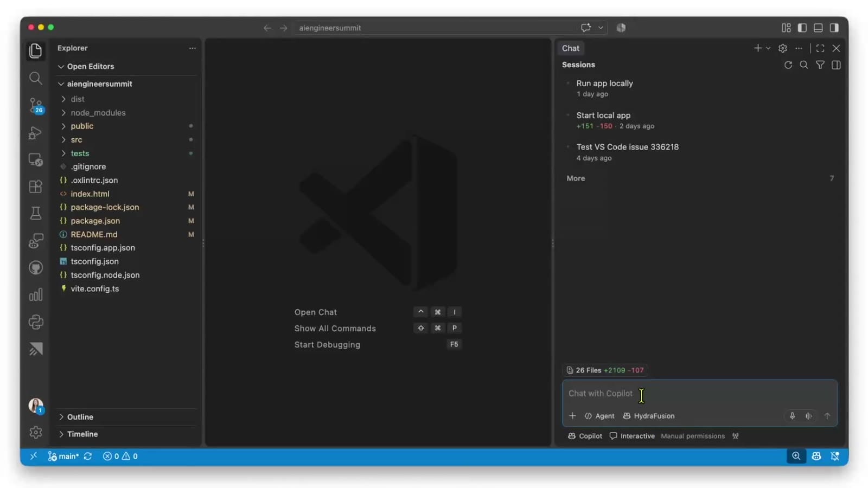
Task: Open new chat dropdown arrow
Action: click(x=768, y=48)
